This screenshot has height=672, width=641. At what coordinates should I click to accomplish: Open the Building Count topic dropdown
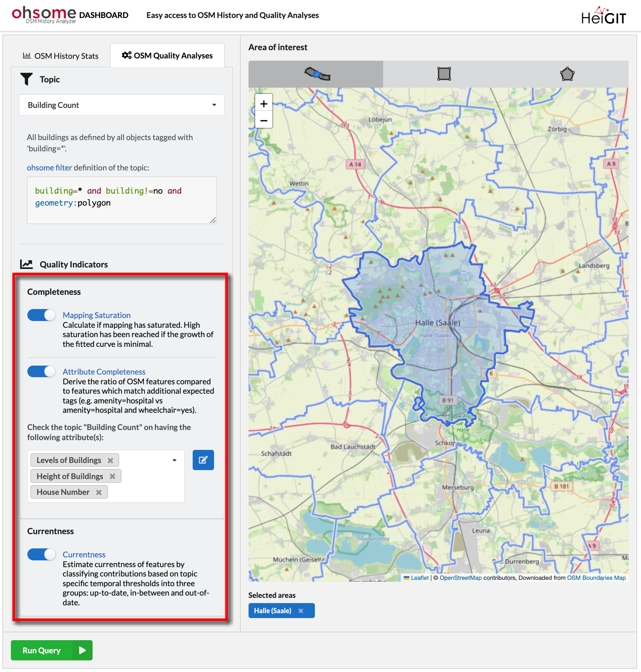point(122,105)
